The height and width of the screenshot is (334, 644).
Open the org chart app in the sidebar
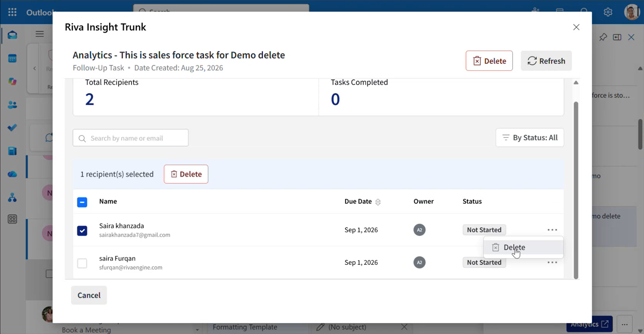point(12,197)
